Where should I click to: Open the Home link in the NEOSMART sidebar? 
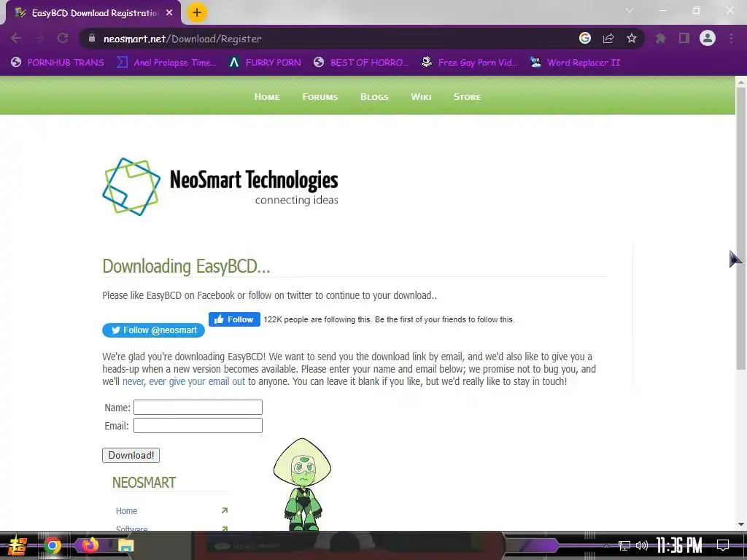coord(126,510)
